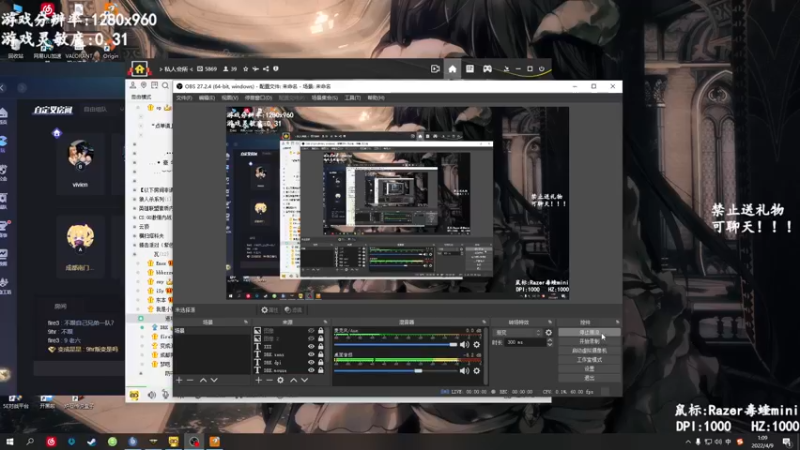
Task: Adjust microphone/Aux volume slider handle
Action: (x=453, y=345)
